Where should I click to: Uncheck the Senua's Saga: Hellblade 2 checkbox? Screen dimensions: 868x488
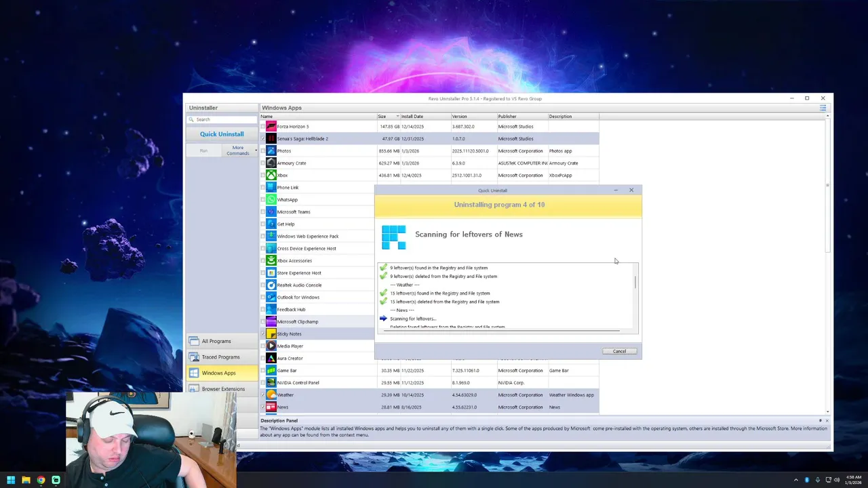pos(263,139)
